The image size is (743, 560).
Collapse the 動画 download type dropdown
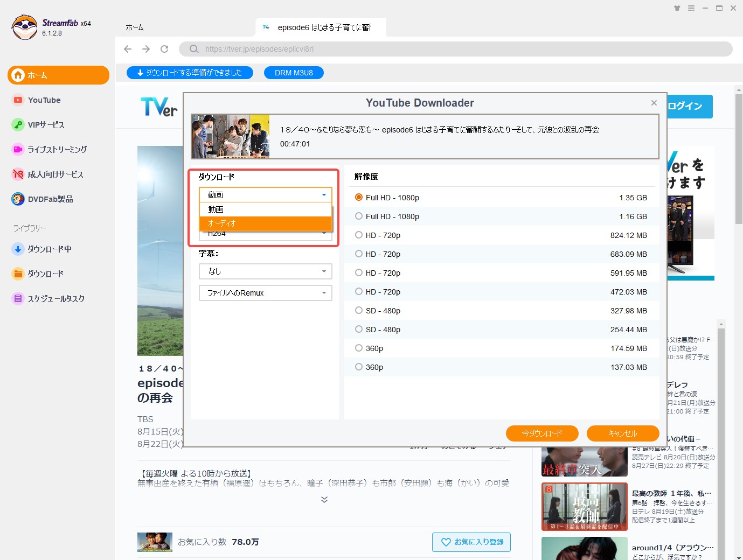click(x=266, y=194)
